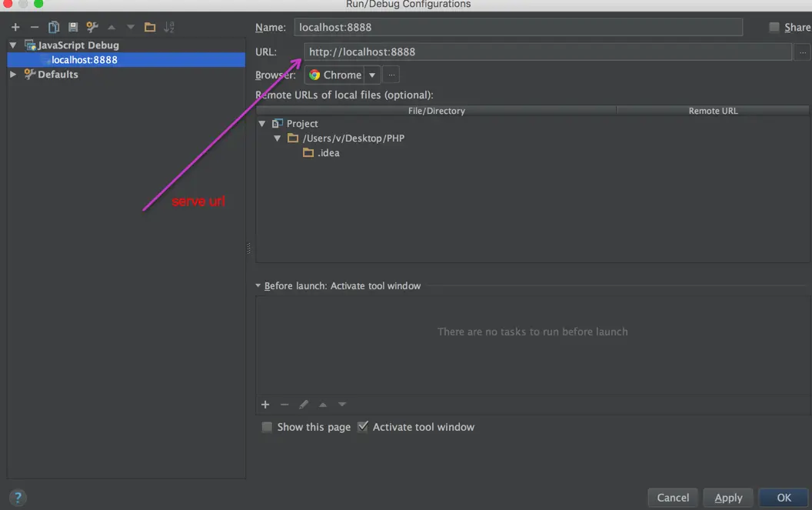Click the Cancel button

673,498
